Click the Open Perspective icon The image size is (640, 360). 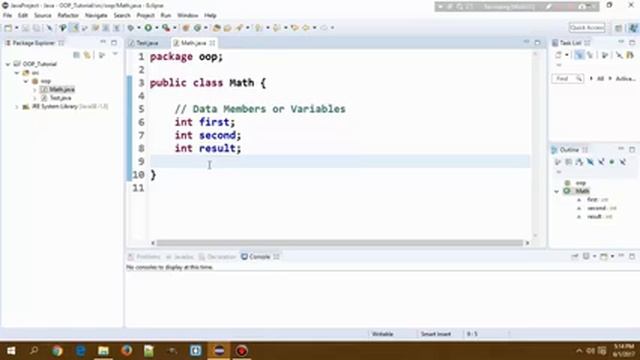618,28
